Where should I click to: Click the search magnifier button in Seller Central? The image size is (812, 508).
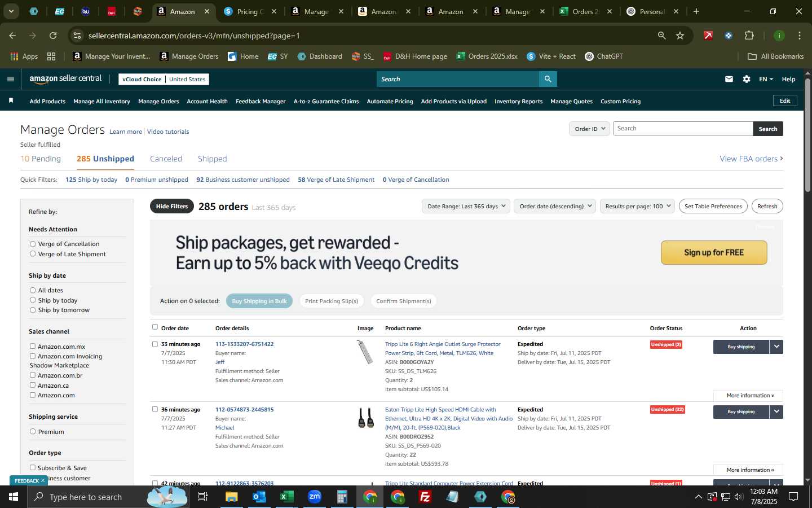point(548,79)
